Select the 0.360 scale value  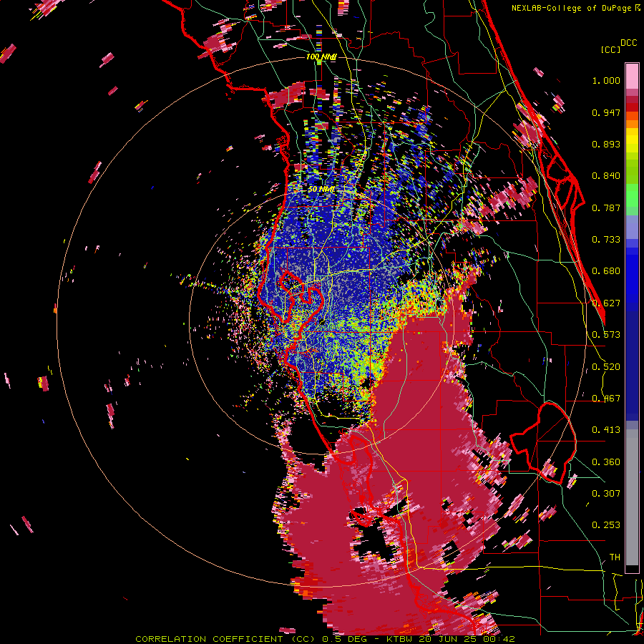[x=606, y=462]
